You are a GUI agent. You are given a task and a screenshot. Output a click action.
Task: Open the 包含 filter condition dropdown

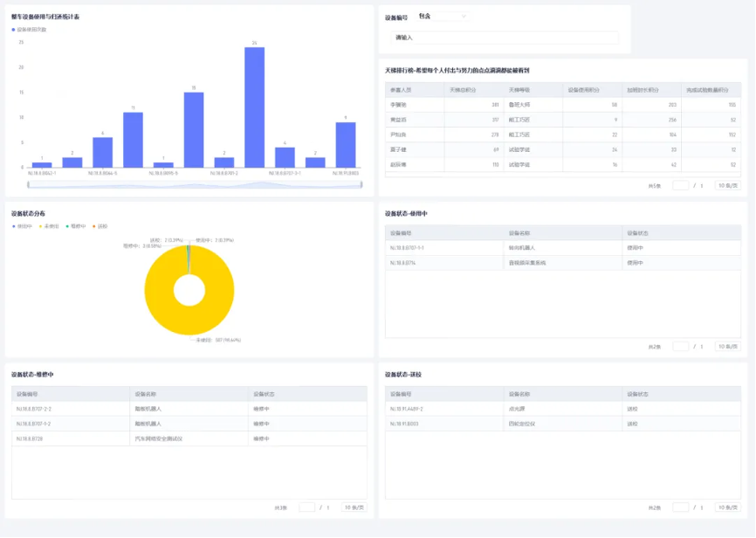[x=443, y=17]
